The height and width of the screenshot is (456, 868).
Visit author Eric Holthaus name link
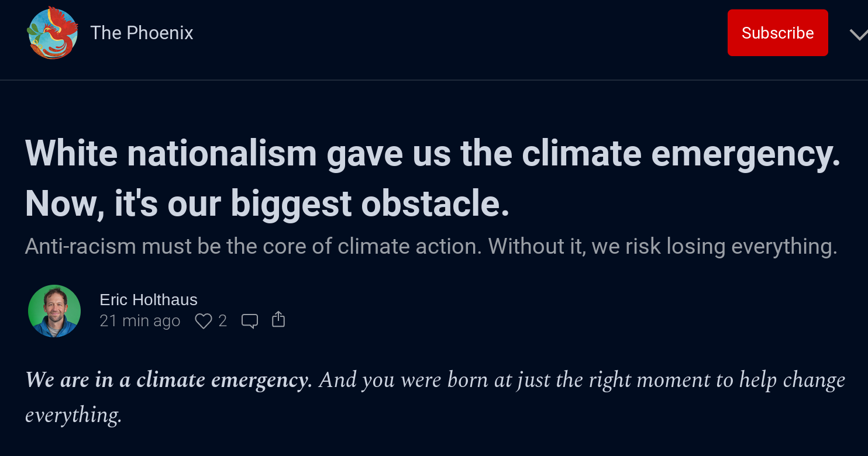149,300
